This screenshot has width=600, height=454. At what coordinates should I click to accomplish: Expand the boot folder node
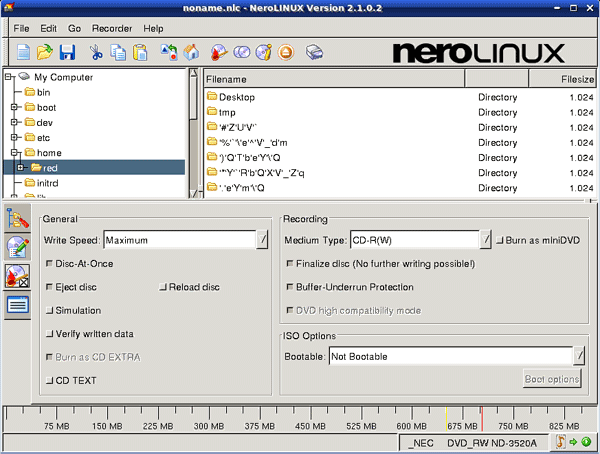(x=15, y=107)
